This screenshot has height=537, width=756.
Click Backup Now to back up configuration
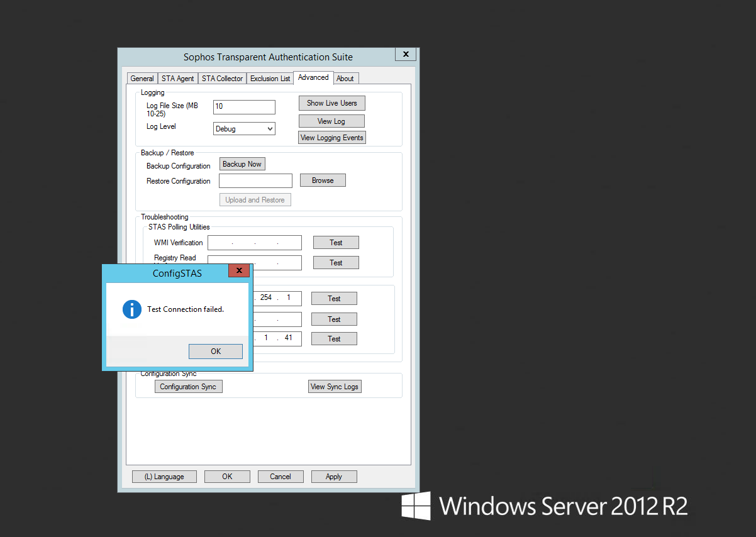[x=242, y=164]
